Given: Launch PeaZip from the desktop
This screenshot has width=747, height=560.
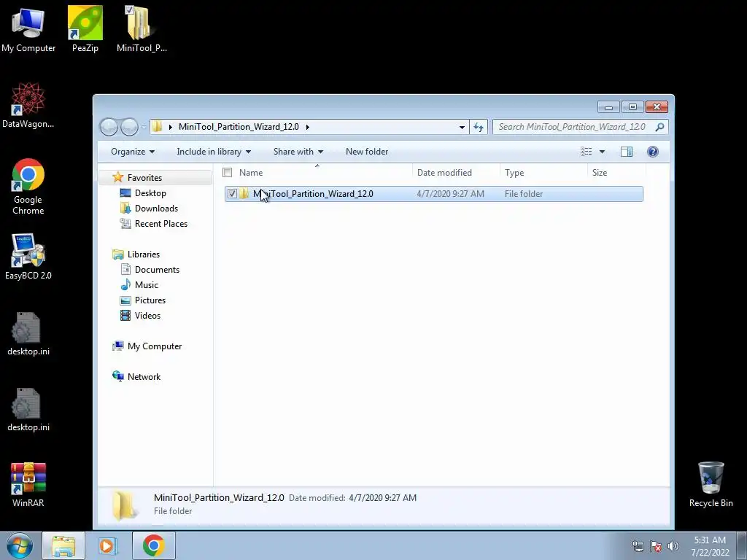Looking at the screenshot, I should click(x=85, y=29).
